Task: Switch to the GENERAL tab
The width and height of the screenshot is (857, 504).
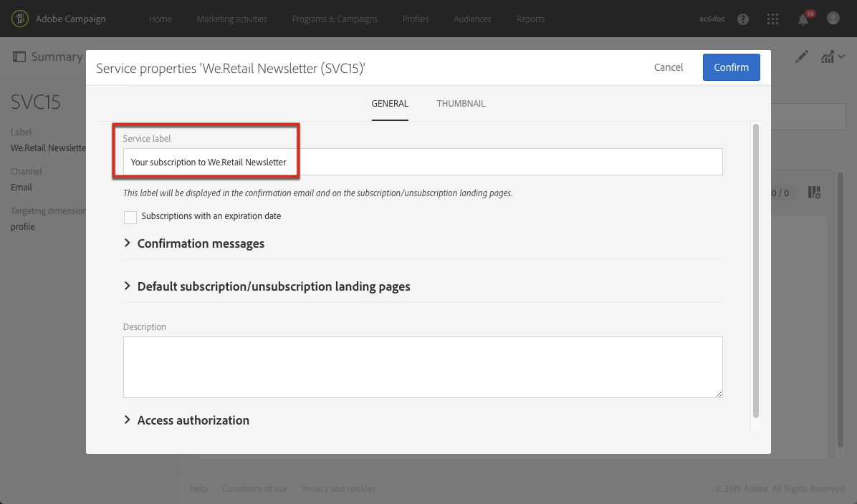Action: click(390, 104)
